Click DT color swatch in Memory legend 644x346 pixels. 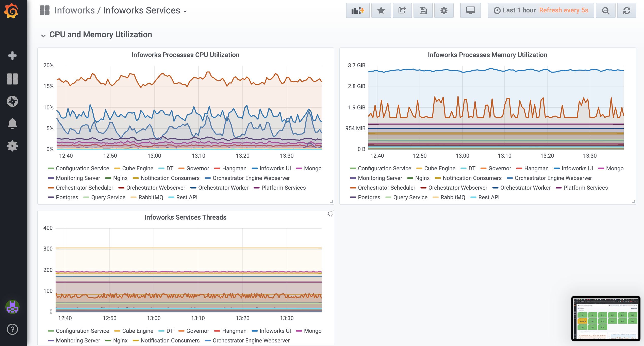coord(463,169)
